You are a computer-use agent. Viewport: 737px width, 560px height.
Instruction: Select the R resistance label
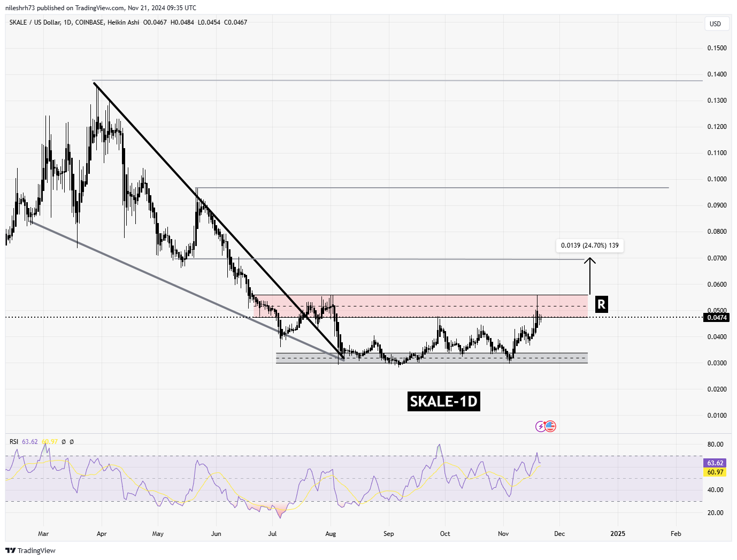pyautogui.click(x=601, y=304)
